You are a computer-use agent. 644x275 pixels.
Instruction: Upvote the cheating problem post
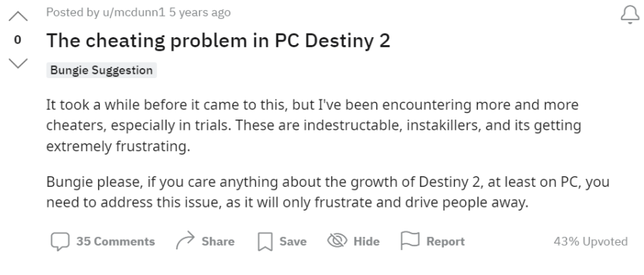pos(18,16)
